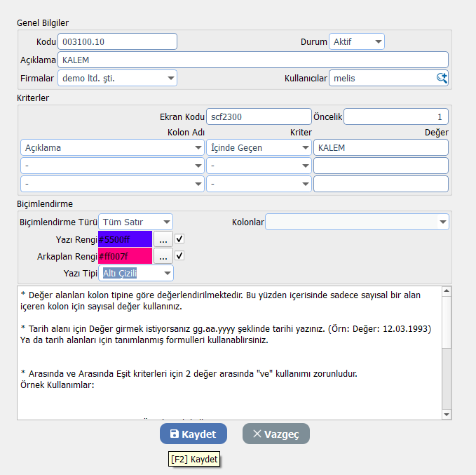Screen dimensions: 476x475
Task: Click the Ekran Kodu field
Action: point(259,116)
